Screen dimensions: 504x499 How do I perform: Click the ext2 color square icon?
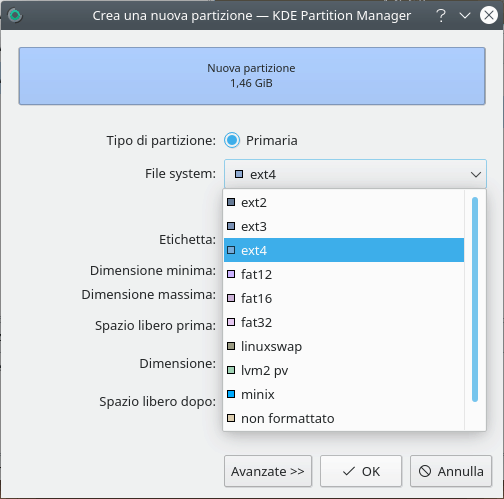231,202
